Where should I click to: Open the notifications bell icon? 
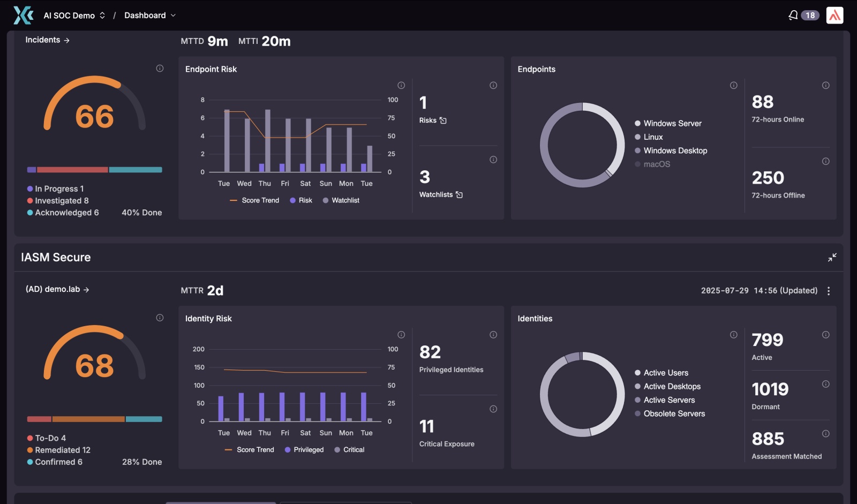tap(793, 16)
